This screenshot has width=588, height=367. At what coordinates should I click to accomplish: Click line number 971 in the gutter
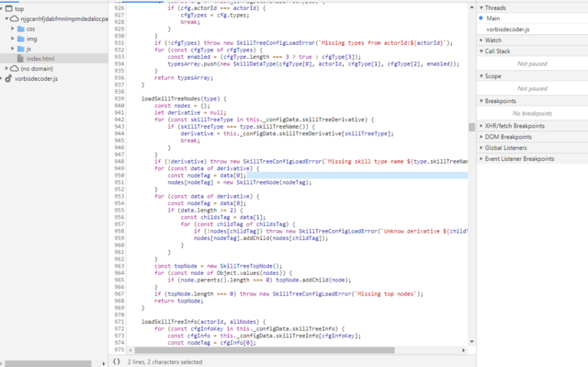click(x=119, y=322)
